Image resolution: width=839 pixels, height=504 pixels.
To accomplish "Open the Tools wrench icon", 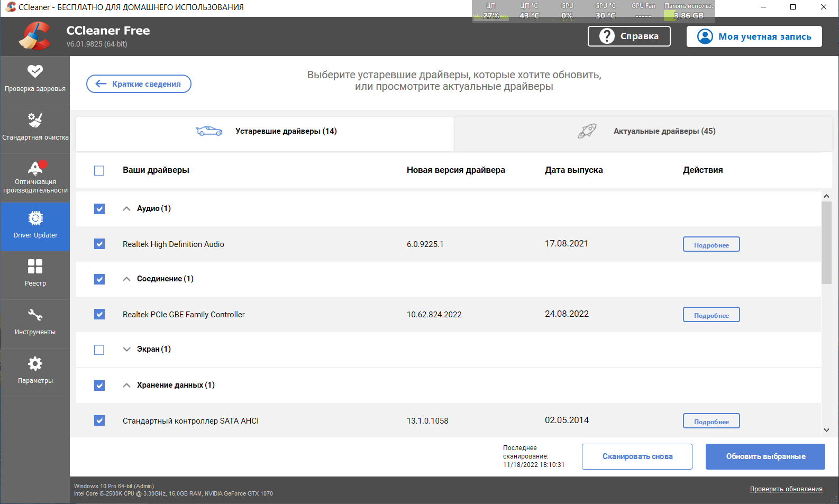I will (x=35, y=315).
